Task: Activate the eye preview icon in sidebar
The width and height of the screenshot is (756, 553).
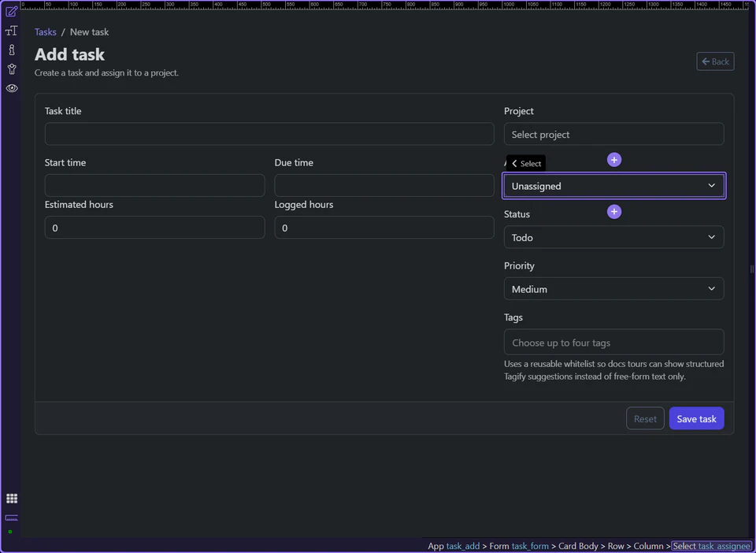Action: pyautogui.click(x=11, y=87)
